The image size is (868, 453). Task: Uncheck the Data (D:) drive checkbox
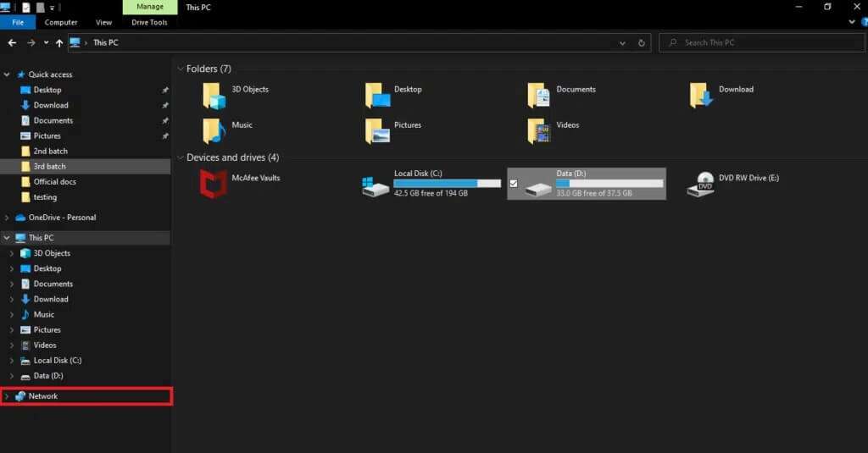pyautogui.click(x=514, y=183)
